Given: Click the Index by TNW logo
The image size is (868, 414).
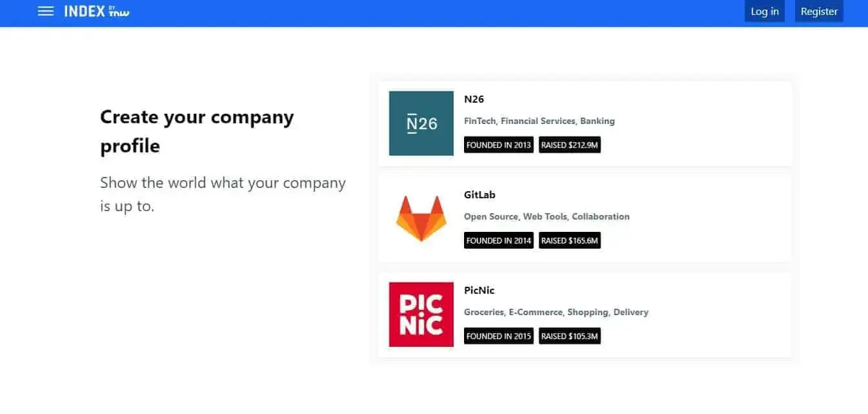Looking at the screenshot, I should 96,11.
